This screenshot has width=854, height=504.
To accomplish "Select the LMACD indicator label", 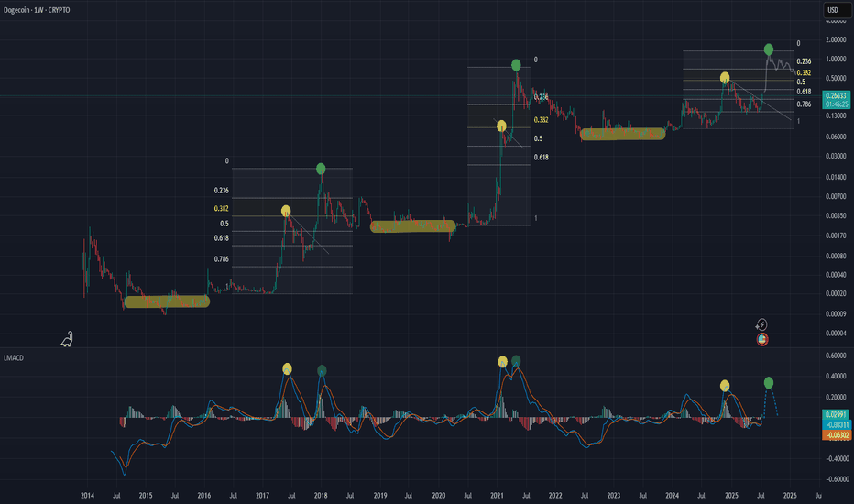I will [x=14, y=358].
